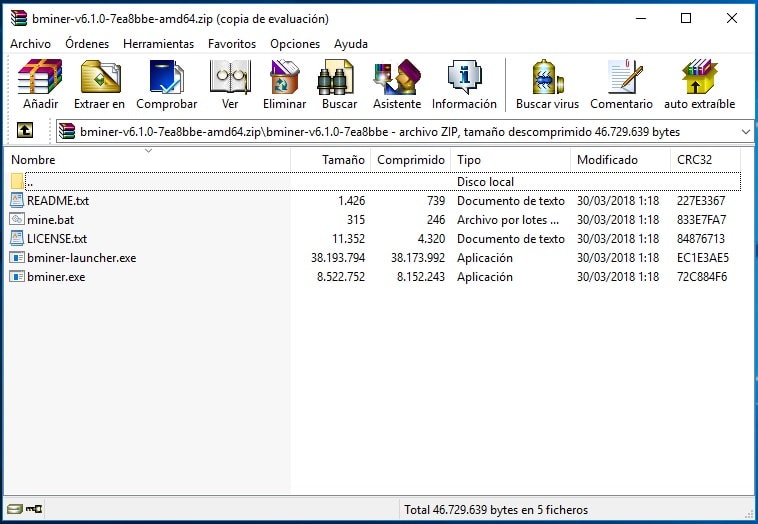Open the Órdenes menu
Screen dimensions: 758x524
point(87,44)
